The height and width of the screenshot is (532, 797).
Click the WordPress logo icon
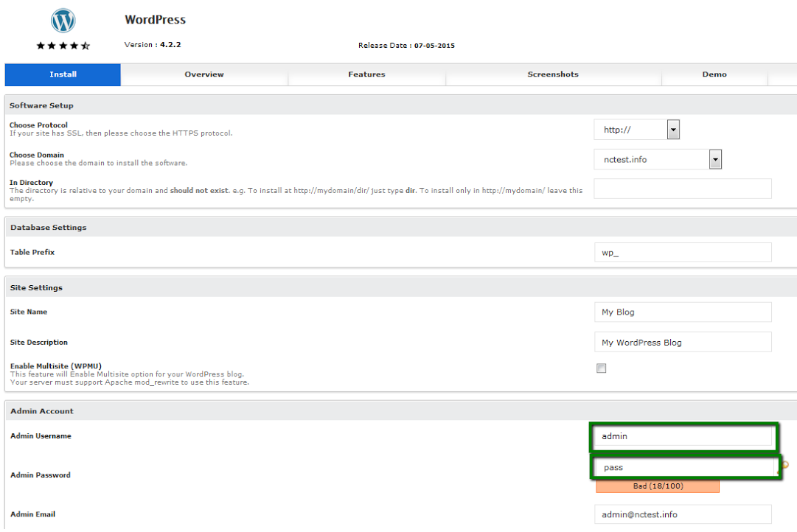(63, 21)
